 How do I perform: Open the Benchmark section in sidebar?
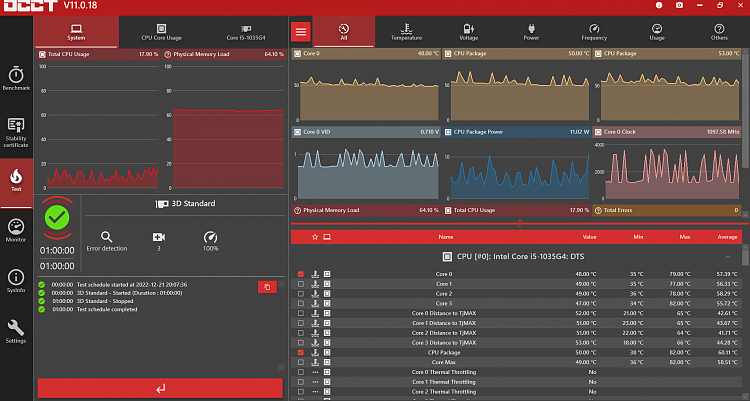[x=16, y=79]
